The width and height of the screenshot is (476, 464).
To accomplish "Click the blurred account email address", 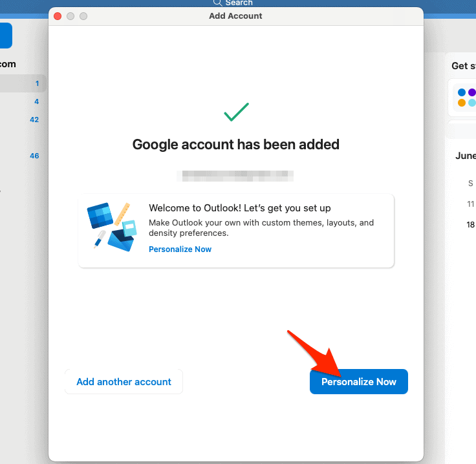I will click(x=236, y=174).
